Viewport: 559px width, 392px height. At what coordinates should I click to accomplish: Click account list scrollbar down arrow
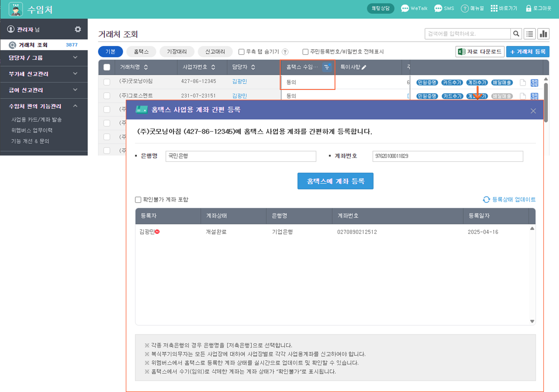(x=532, y=321)
